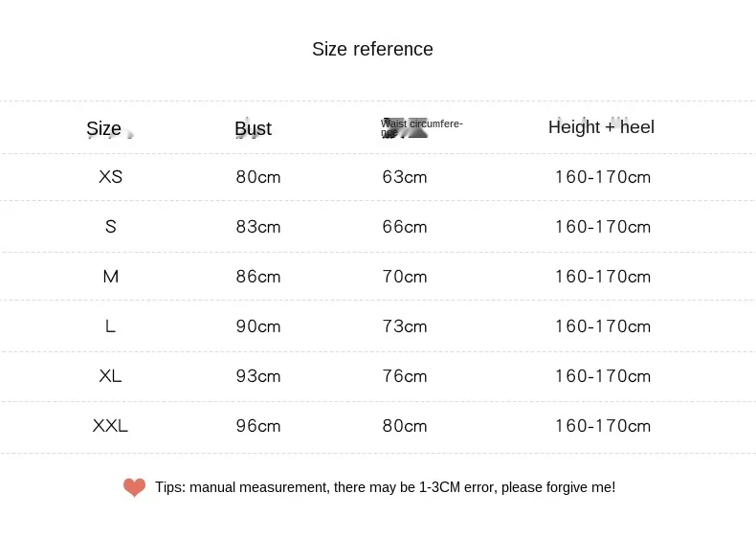This screenshot has height=538, width=756.
Task: Click the Height + heel column header
Action: pyautogui.click(x=601, y=127)
